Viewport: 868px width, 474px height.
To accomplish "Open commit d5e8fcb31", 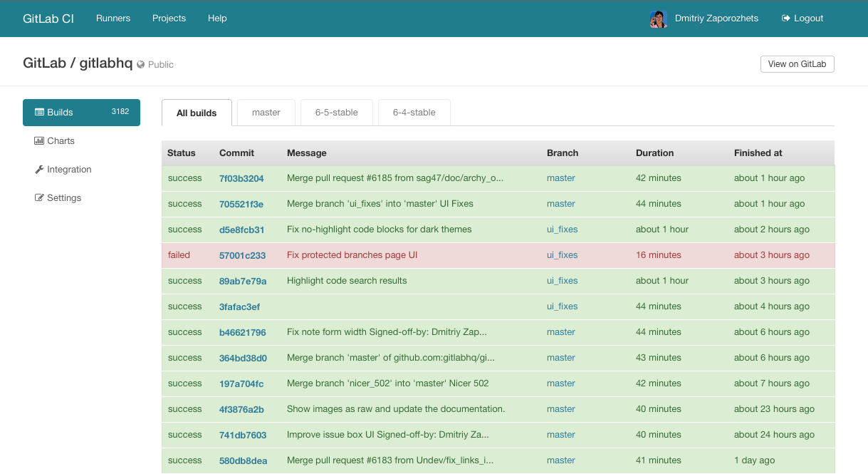I will [x=241, y=230].
